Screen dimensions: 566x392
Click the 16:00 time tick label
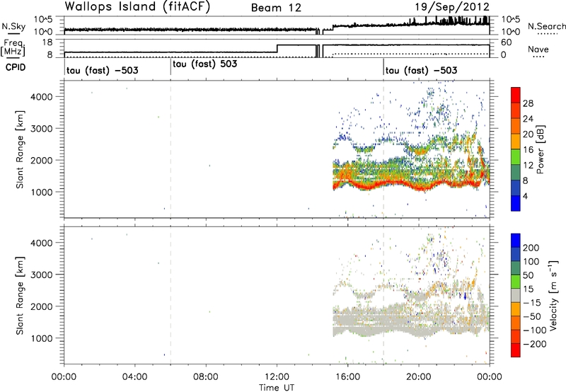click(x=347, y=377)
